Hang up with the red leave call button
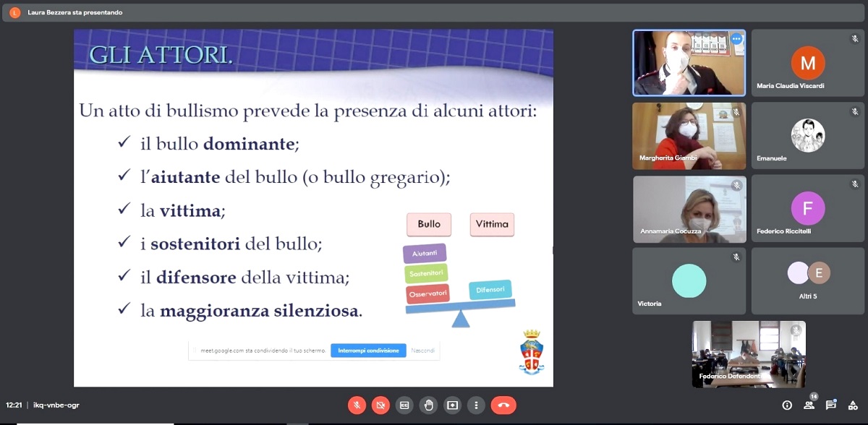Viewport: 868px width, 425px height. coord(503,405)
